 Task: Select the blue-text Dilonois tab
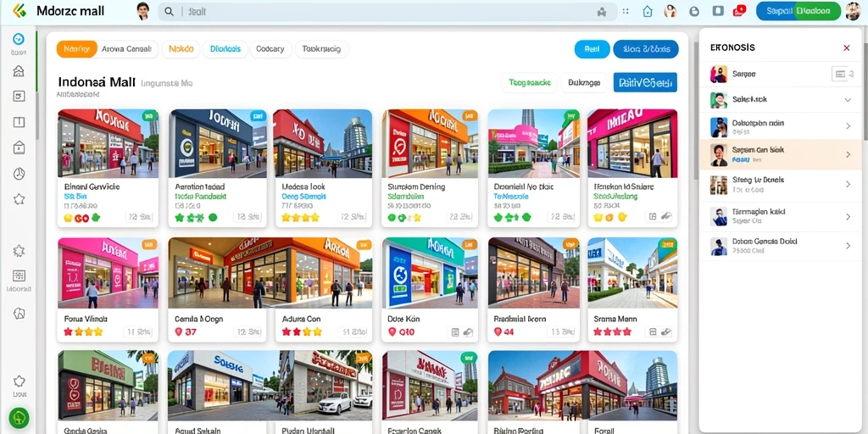tap(225, 49)
